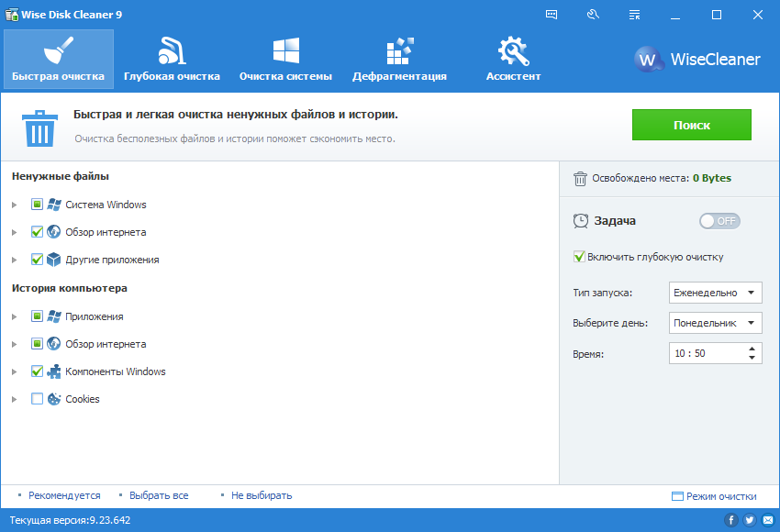Expand the Компоненты Windows tree row

pyautogui.click(x=15, y=371)
